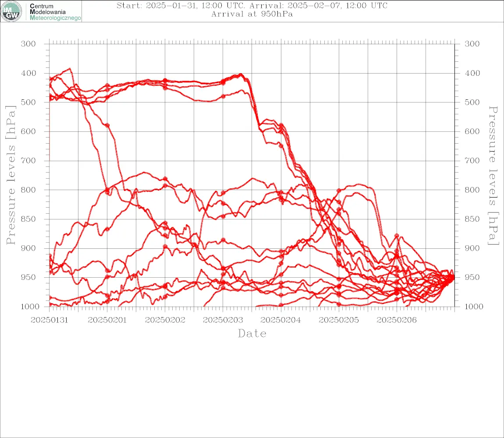The width and height of the screenshot is (504, 438).
Task: Click the right axis 300 value
Action: click(472, 44)
